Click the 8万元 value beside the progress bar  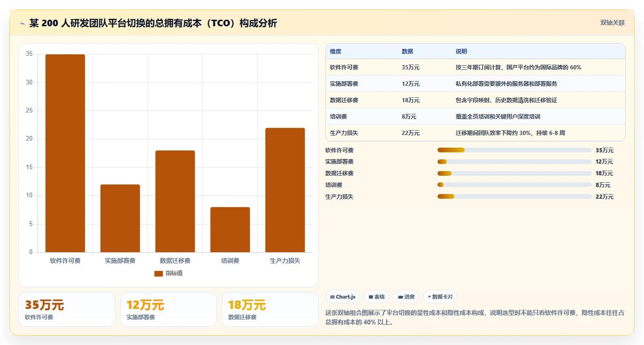[603, 185]
